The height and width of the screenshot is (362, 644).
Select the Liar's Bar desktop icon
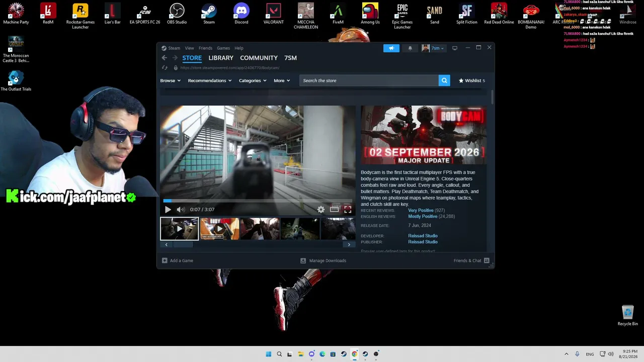coord(113,14)
